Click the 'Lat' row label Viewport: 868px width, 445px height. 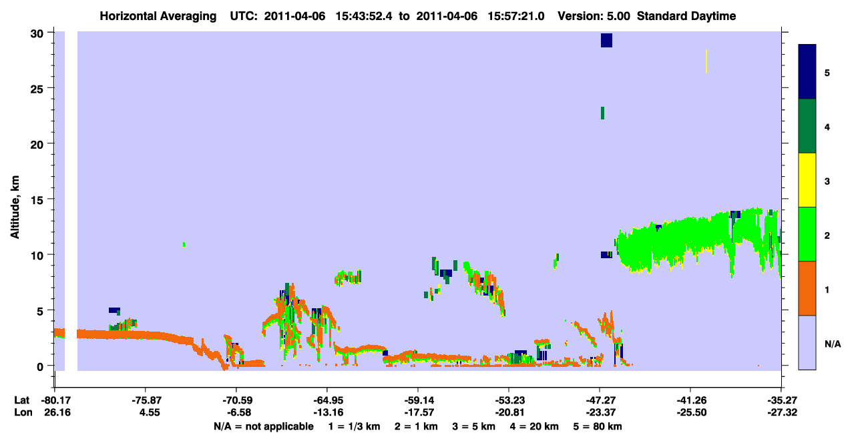pos(21,400)
